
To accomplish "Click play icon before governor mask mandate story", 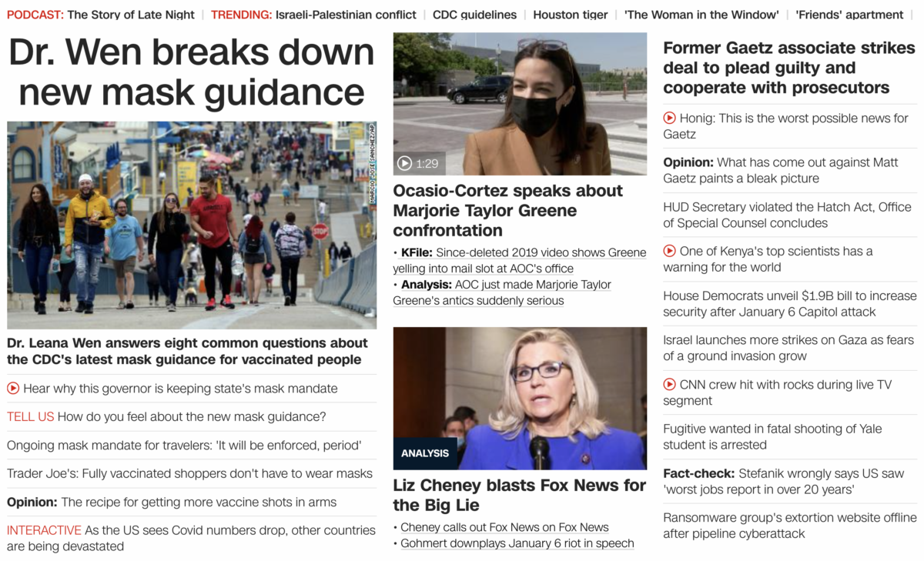I will [x=13, y=389].
